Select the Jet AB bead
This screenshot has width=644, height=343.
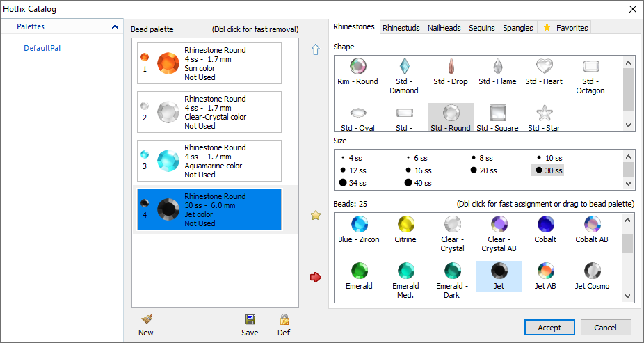(x=545, y=276)
